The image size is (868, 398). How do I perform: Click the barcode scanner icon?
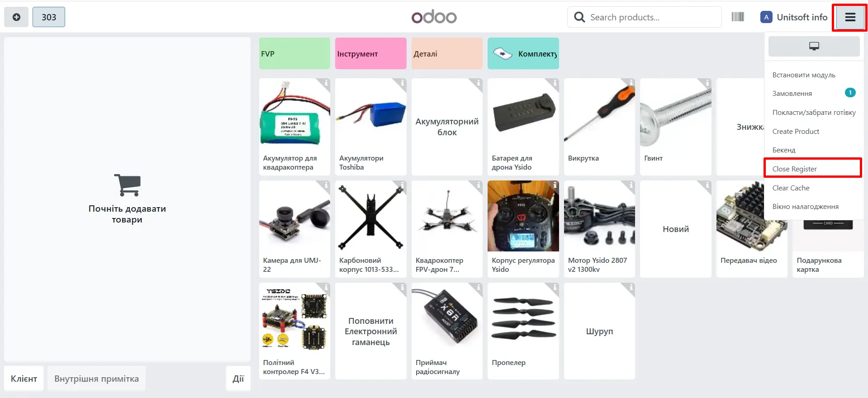(738, 17)
